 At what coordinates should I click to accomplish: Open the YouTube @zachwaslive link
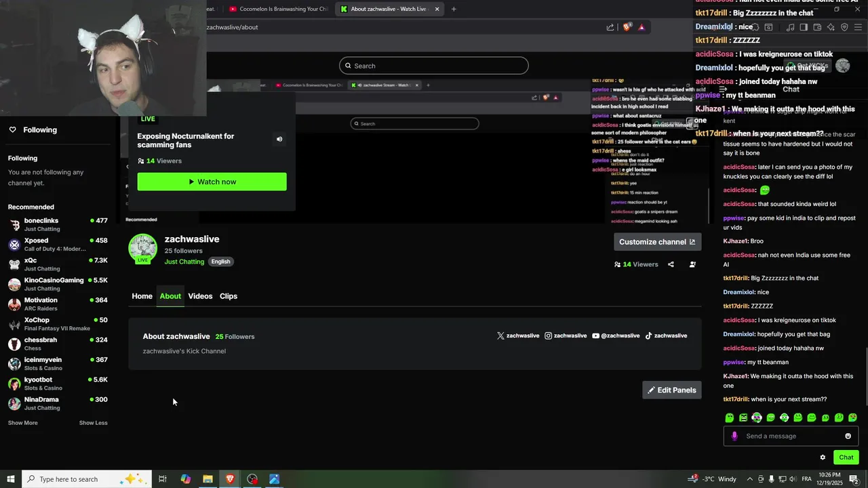(x=616, y=335)
